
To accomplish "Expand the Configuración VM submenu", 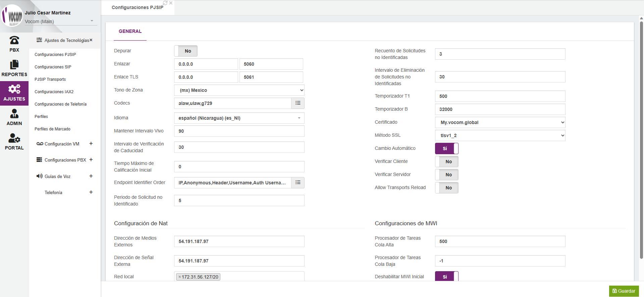I will tap(91, 144).
